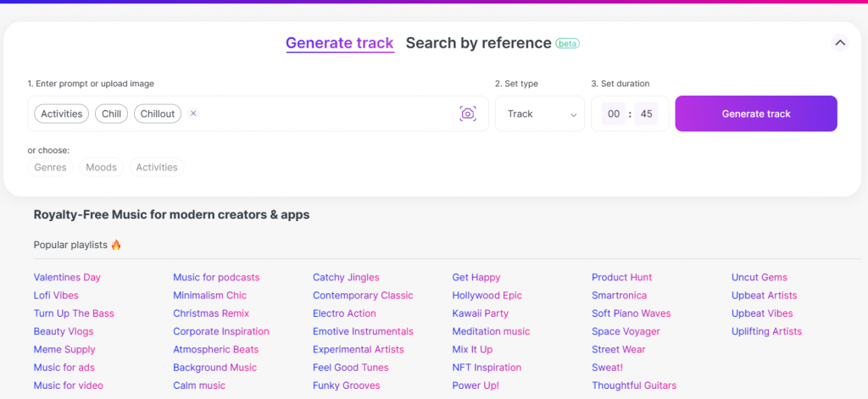Open the Corporate Inspiration playlist
Image resolution: width=868 pixels, height=399 pixels.
point(221,331)
